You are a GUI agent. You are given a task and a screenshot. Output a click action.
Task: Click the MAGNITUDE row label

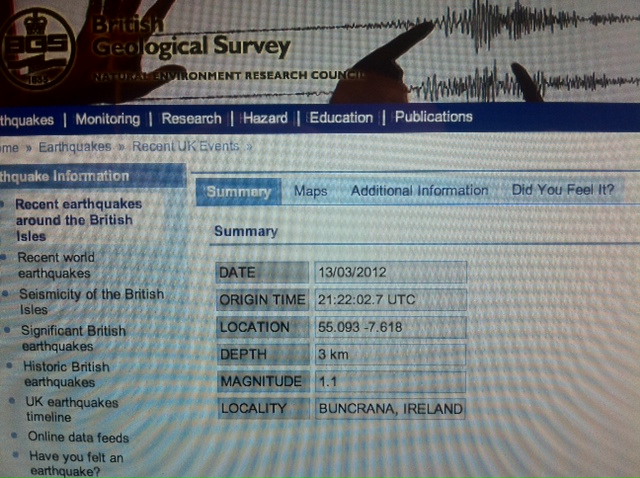point(264,382)
